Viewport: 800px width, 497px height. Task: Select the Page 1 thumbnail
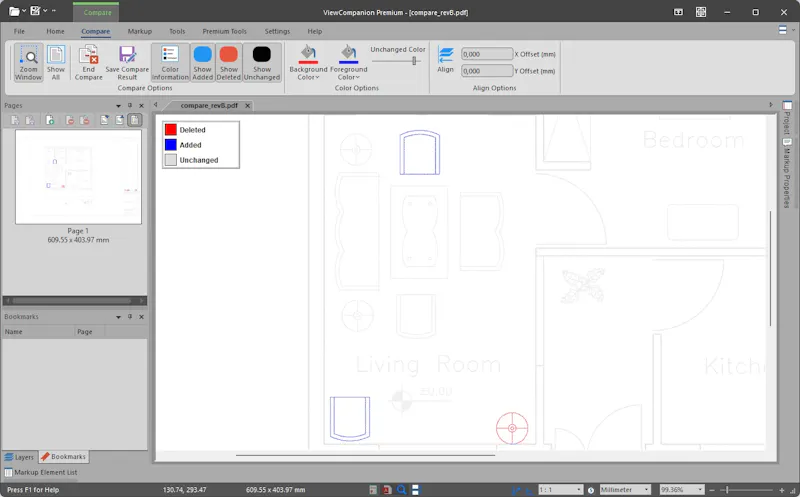point(78,177)
